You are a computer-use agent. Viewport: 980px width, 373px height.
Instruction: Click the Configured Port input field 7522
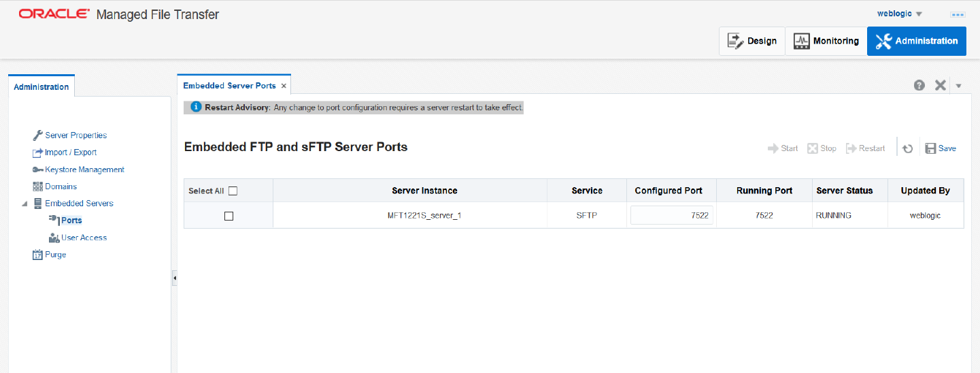pyautogui.click(x=672, y=215)
